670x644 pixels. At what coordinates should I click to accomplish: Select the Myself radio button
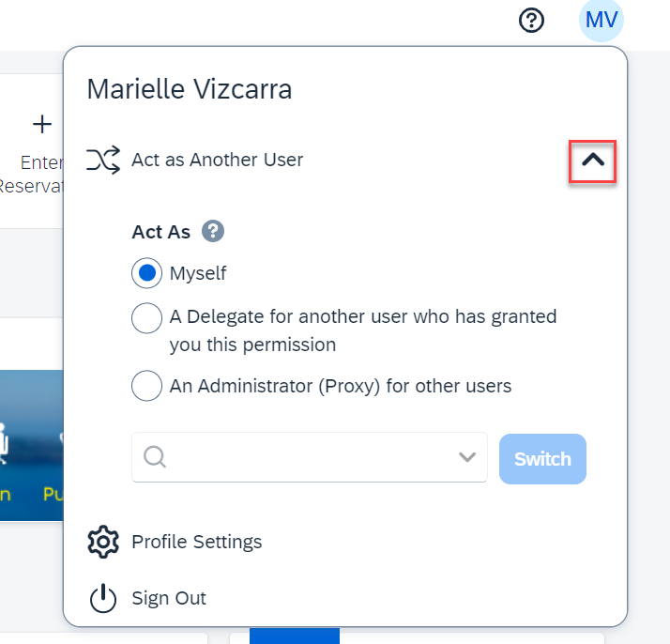[146, 273]
